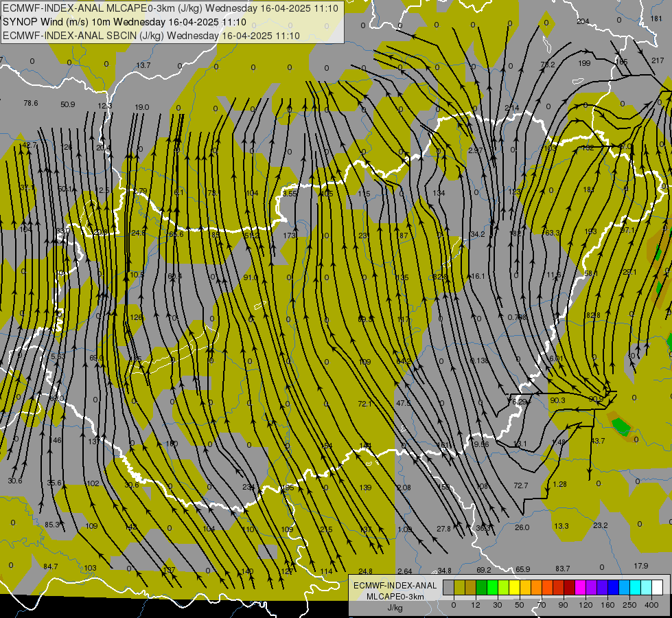
Task: Click the legend tick label 250
Action: point(629,605)
